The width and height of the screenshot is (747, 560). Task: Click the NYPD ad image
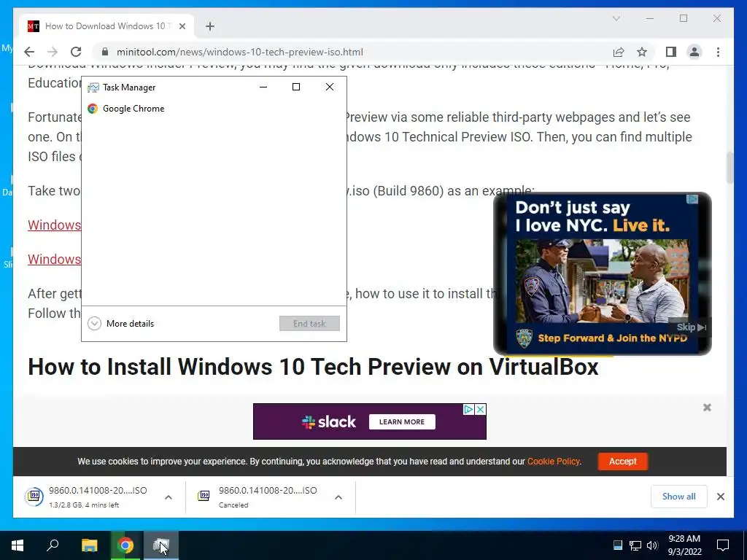click(602, 281)
